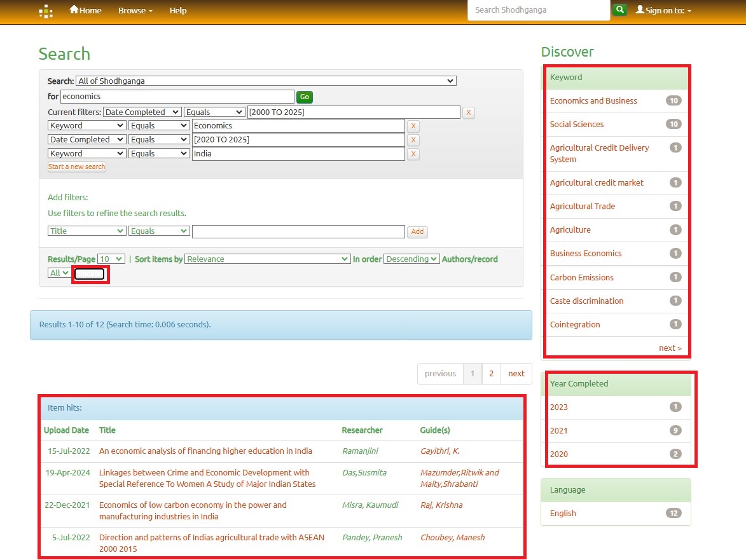
Task: Remove the 2020 TO 2025 date filter
Action: tap(413, 140)
